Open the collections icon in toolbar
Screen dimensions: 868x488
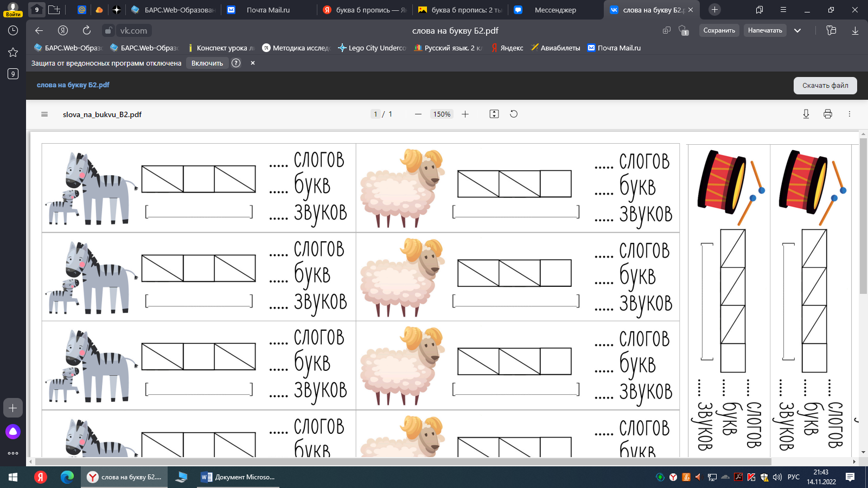tap(831, 30)
